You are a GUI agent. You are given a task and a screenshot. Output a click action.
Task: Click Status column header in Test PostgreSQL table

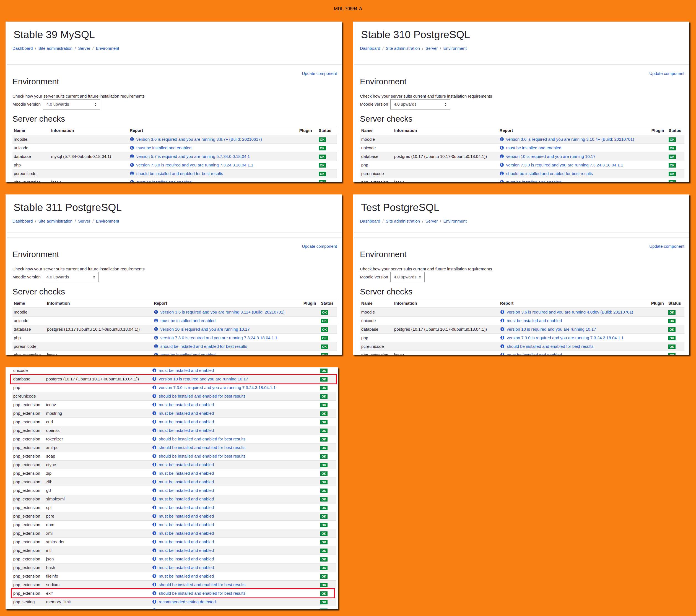point(674,303)
